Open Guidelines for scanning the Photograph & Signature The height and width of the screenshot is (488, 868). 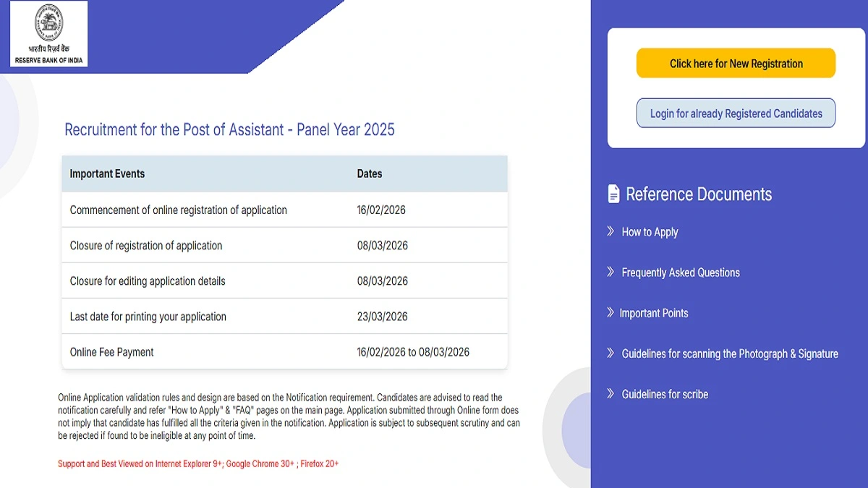[x=730, y=354]
